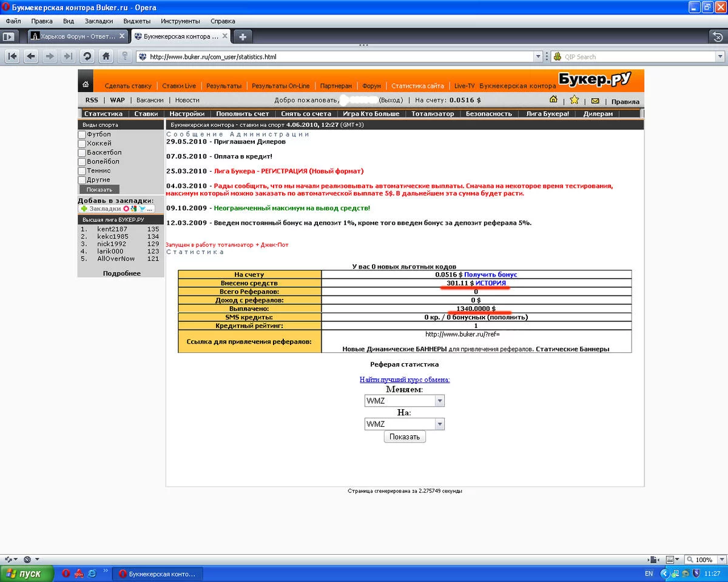Click the Wand password key icon
728x582 pixels.
(124, 56)
